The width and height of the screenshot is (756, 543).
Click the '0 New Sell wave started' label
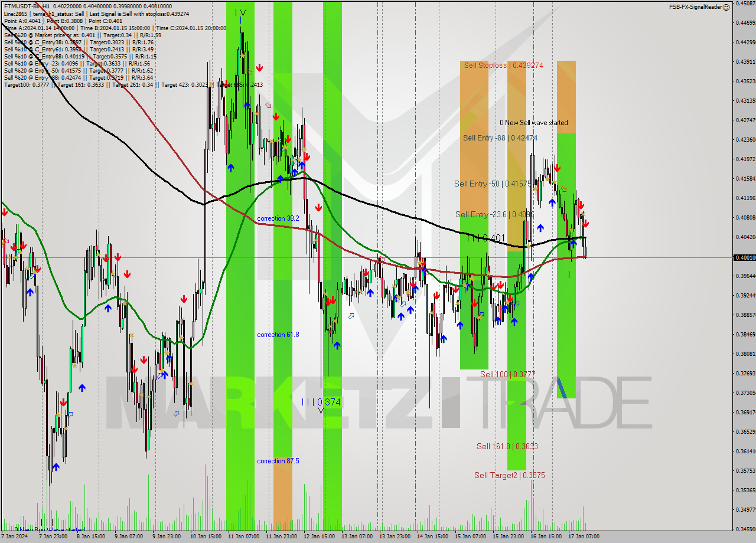533,123
